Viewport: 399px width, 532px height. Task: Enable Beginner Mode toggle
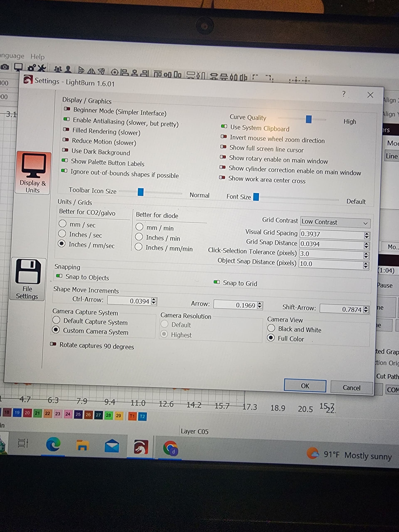pos(67,109)
